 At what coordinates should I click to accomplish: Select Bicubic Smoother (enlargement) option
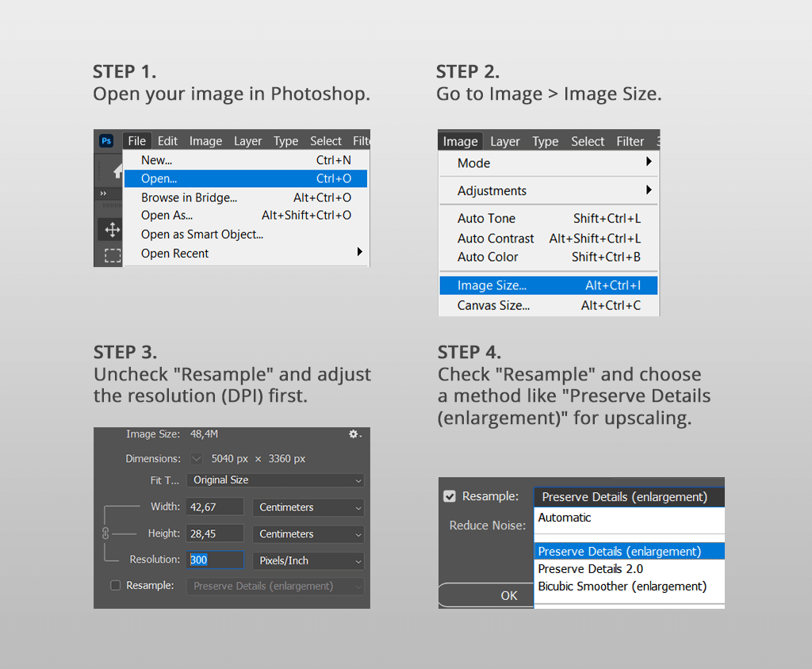(629, 586)
